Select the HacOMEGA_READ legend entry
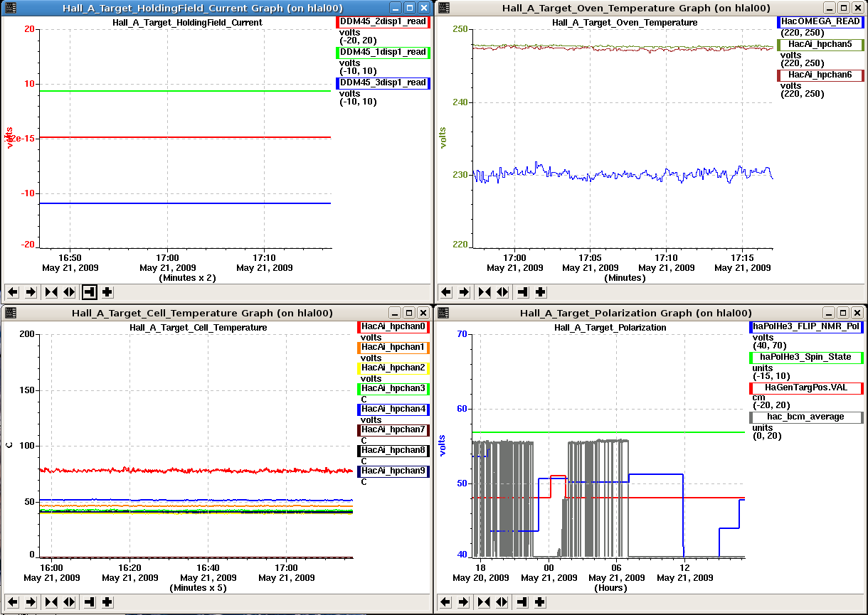The image size is (868, 615). point(820,22)
